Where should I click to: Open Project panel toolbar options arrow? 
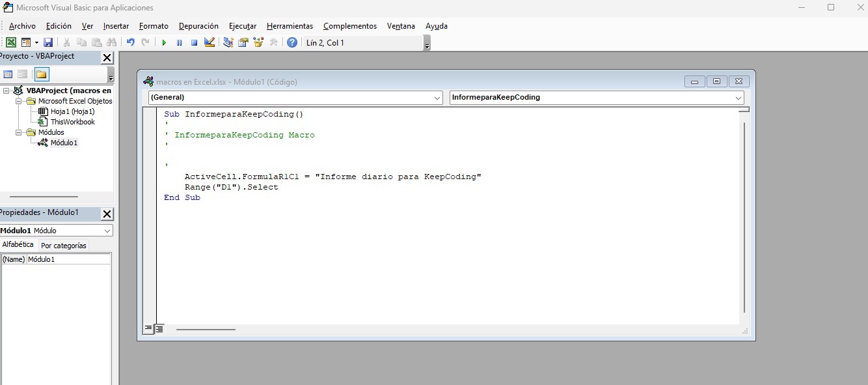coord(111,75)
